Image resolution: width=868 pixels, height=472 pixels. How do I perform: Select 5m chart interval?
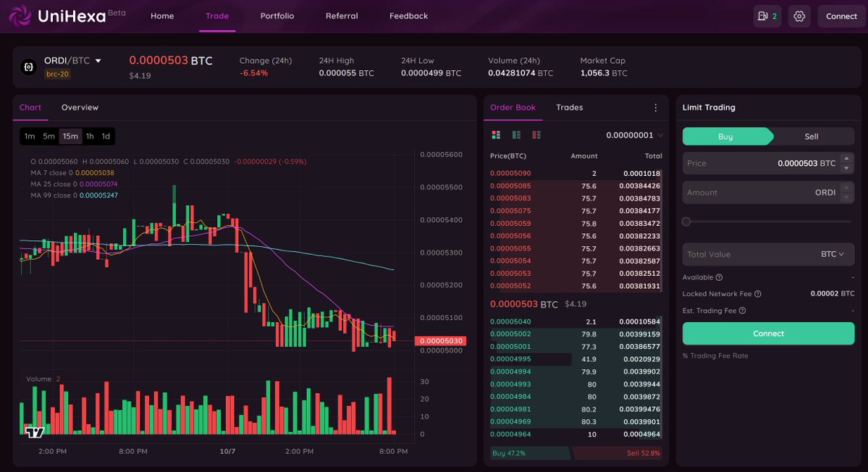49,136
